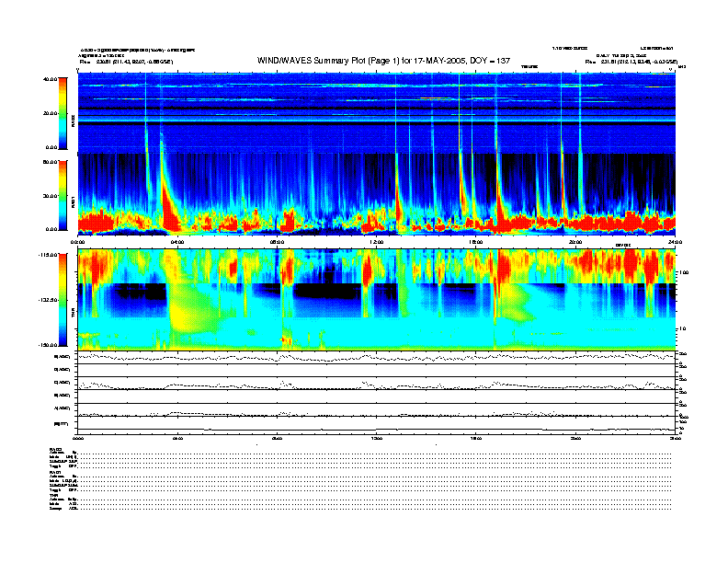This screenshot has height=563, width=728.
Task: Click the -132.50 label on TNR color scale
Action: point(48,300)
